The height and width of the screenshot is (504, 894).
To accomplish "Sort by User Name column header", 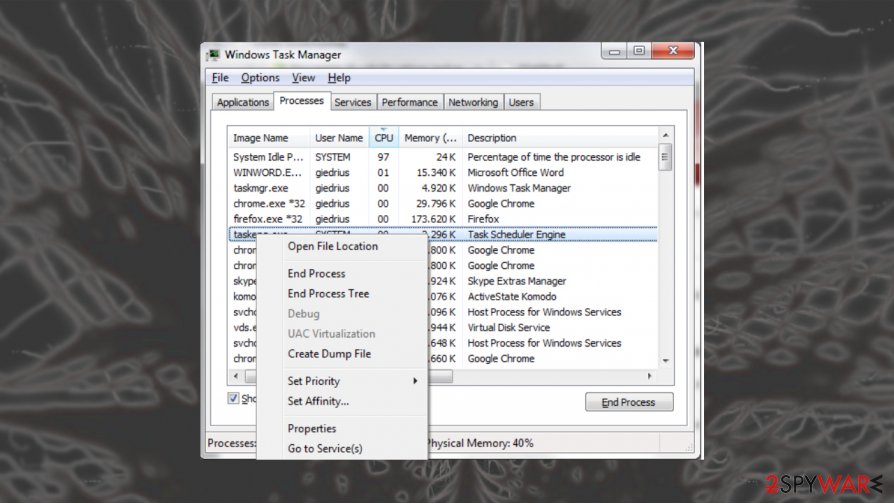I will click(x=339, y=138).
